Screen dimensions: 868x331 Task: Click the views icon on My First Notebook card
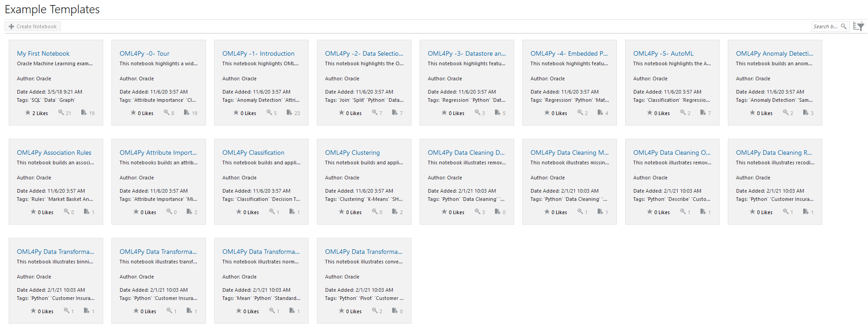point(61,112)
